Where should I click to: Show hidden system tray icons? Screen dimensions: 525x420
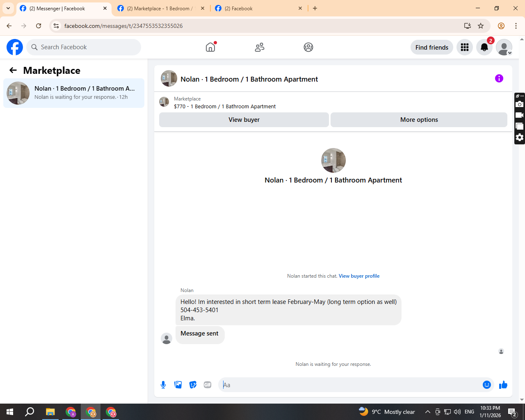point(427,412)
